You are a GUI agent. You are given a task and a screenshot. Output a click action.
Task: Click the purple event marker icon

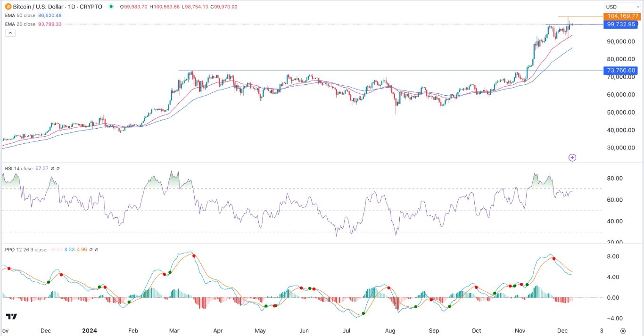[x=572, y=157]
